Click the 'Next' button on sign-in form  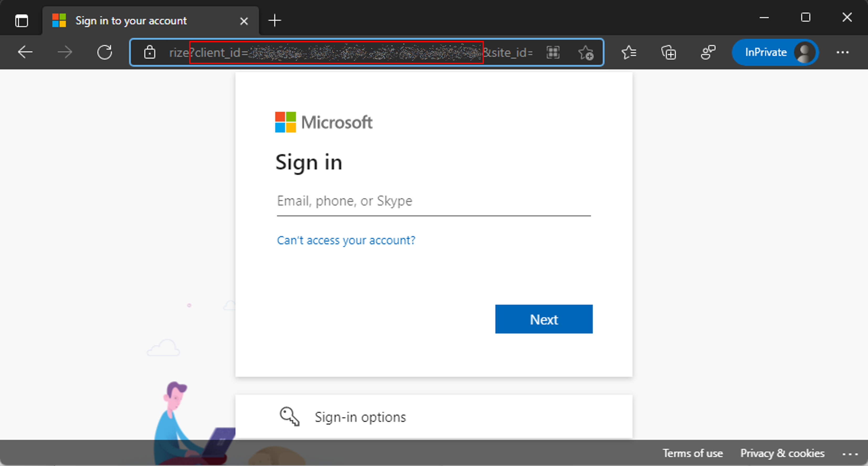pos(544,319)
